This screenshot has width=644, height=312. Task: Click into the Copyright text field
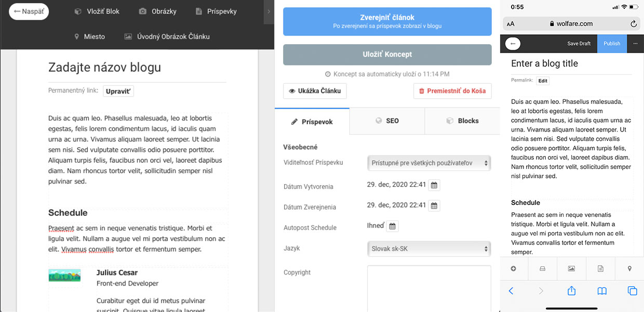tap(429, 289)
